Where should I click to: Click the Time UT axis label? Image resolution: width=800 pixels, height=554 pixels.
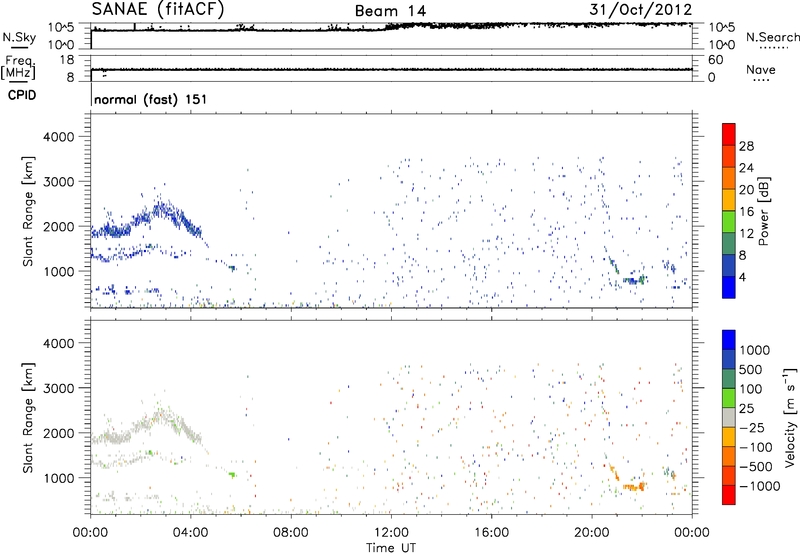click(391, 548)
